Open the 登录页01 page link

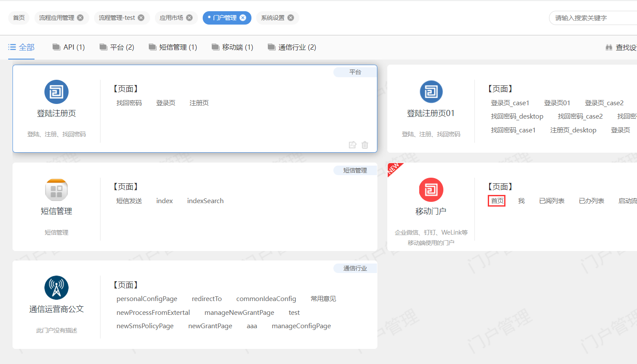[557, 103]
